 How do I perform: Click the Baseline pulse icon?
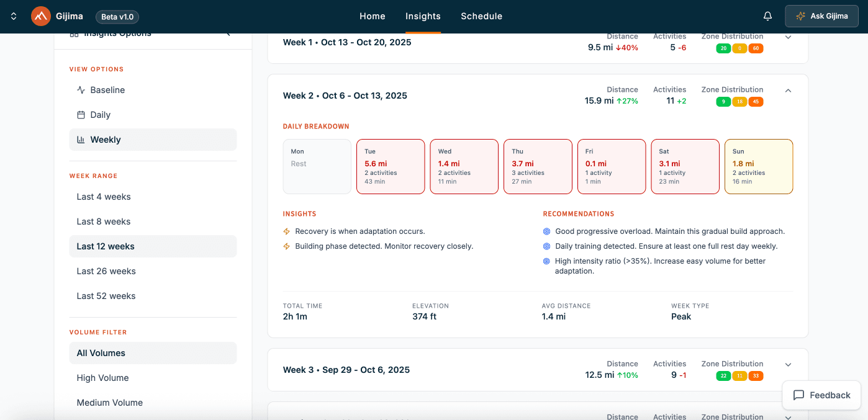[81, 90]
